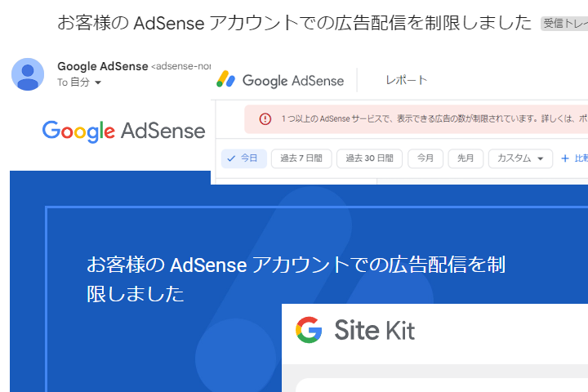
Task: Click the Google G logo in Site Kit
Action: coord(309,330)
